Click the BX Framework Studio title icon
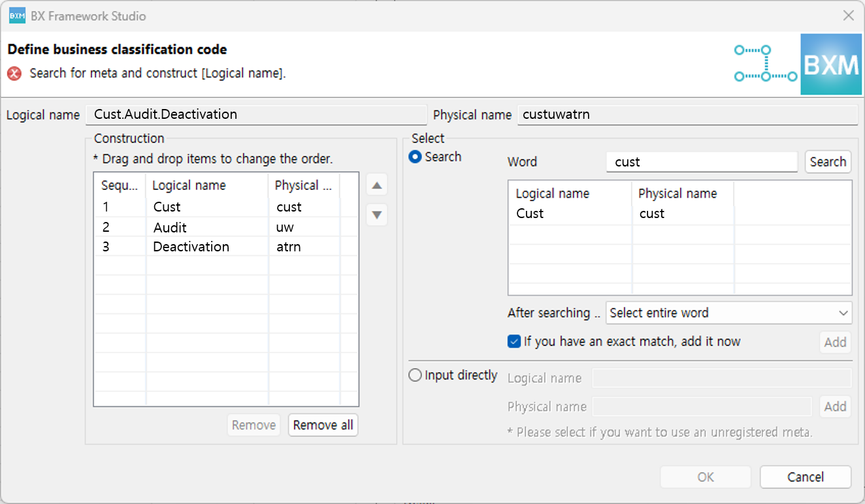865x504 pixels. pyautogui.click(x=17, y=16)
